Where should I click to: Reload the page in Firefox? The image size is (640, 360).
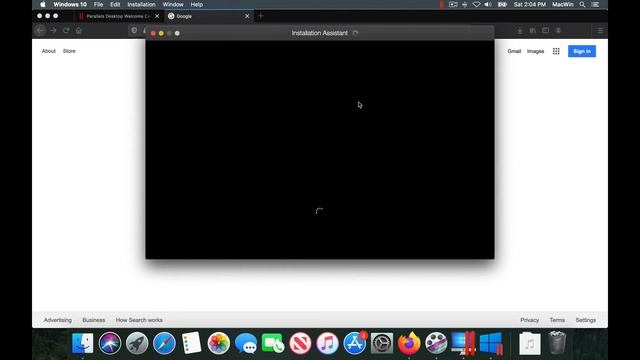pos(66,31)
